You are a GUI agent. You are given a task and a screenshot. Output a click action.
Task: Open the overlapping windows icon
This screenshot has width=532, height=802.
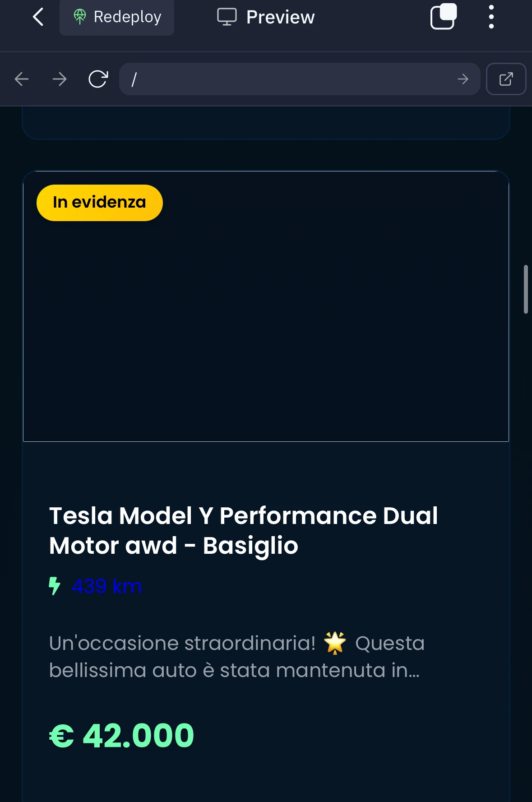444,17
